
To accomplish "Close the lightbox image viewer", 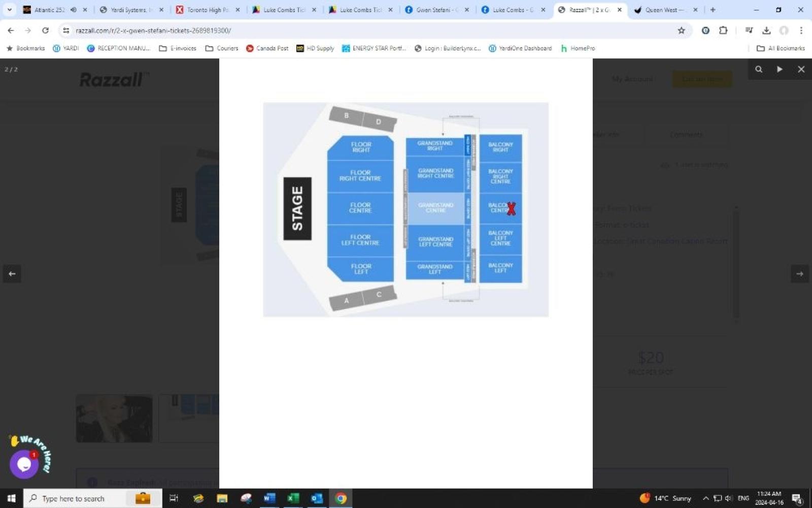I will coord(801,69).
